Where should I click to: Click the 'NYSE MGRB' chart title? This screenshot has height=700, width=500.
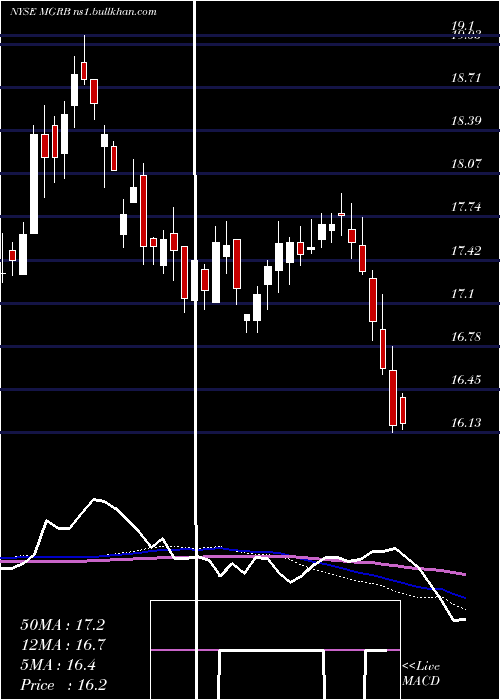point(40,12)
